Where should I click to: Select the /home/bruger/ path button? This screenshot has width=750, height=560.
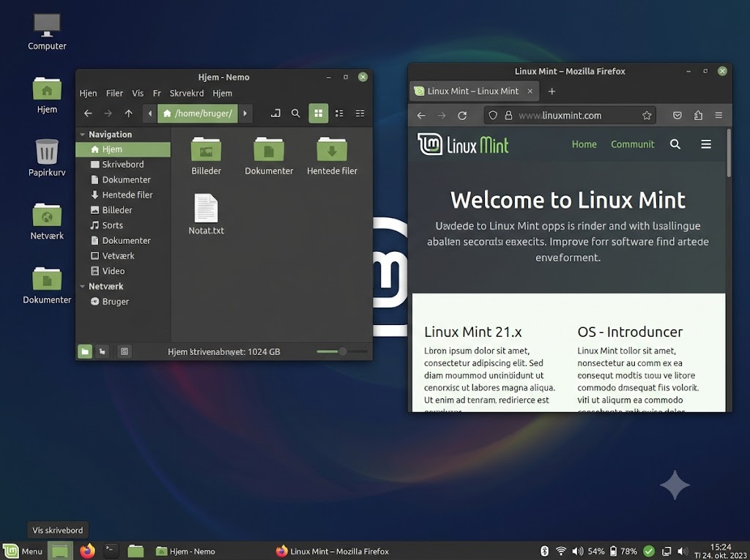[198, 113]
